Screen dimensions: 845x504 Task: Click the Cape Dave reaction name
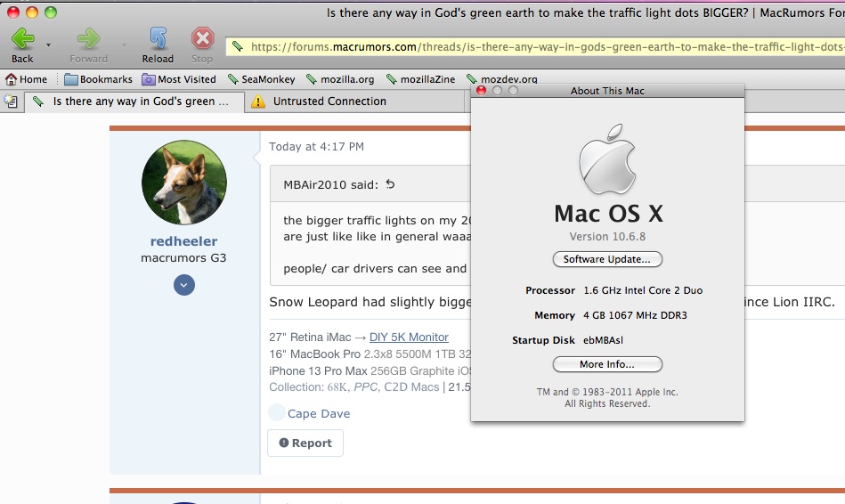coord(319,413)
